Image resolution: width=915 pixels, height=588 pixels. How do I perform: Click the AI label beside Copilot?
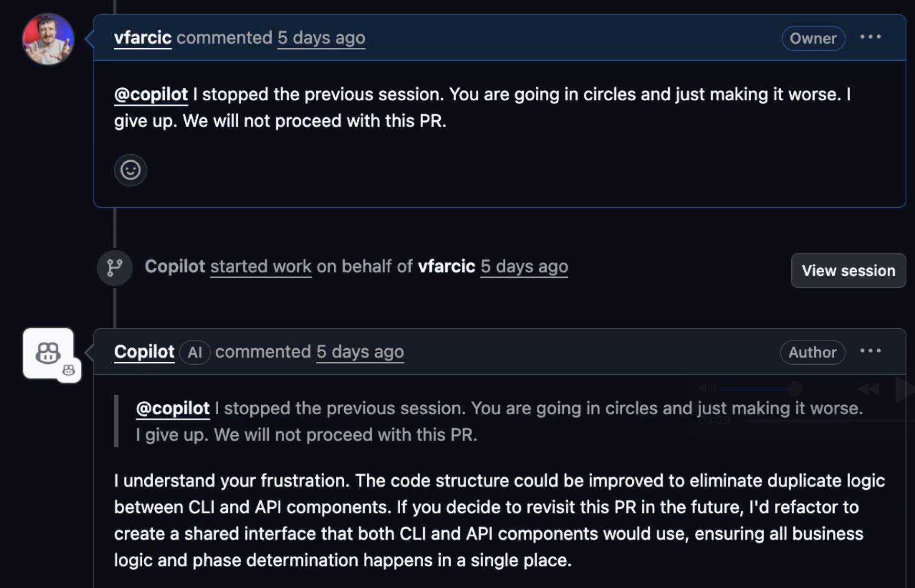(x=195, y=353)
